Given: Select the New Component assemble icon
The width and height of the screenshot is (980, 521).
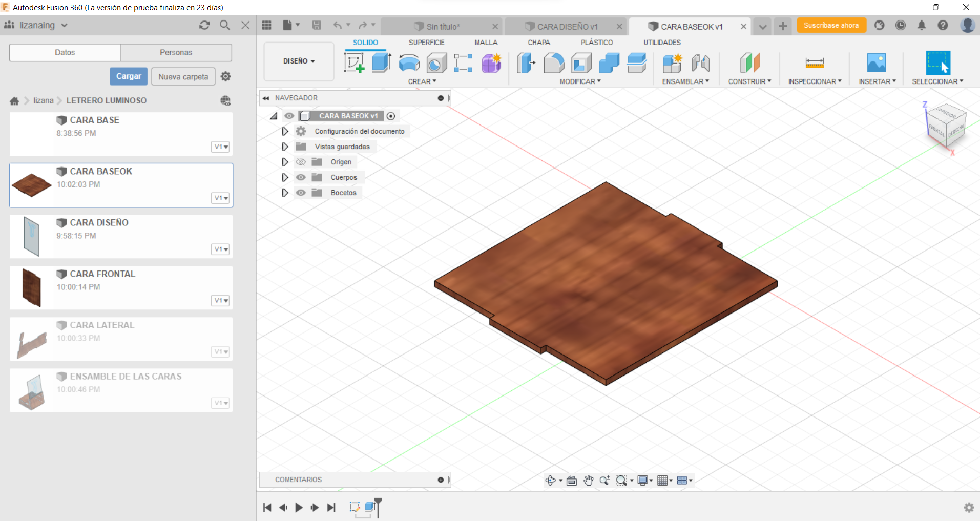Looking at the screenshot, I should pos(672,63).
